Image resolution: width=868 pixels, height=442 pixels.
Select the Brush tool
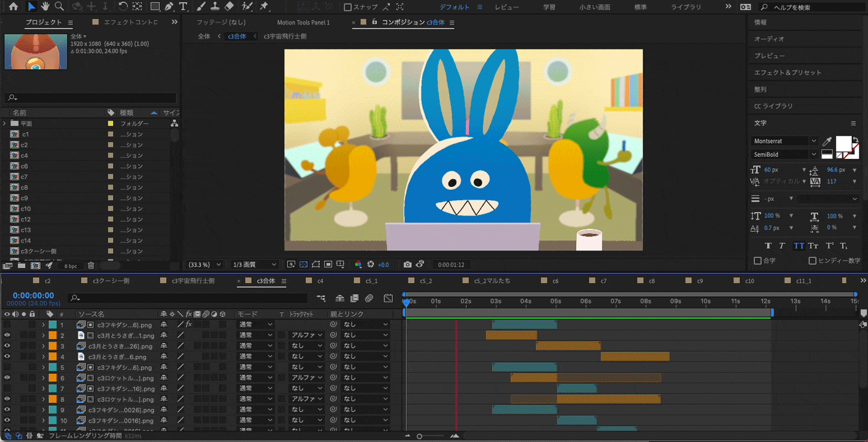tap(201, 6)
